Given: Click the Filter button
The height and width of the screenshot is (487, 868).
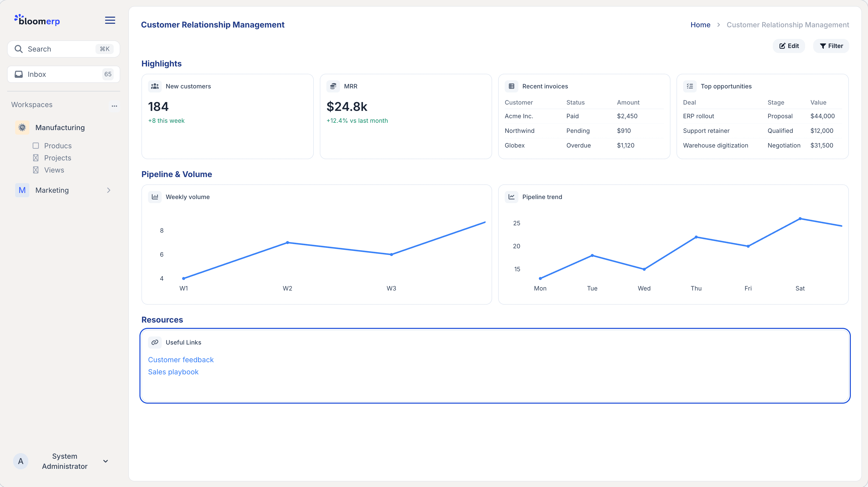Looking at the screenshot, I should click(x=831, y=46).
